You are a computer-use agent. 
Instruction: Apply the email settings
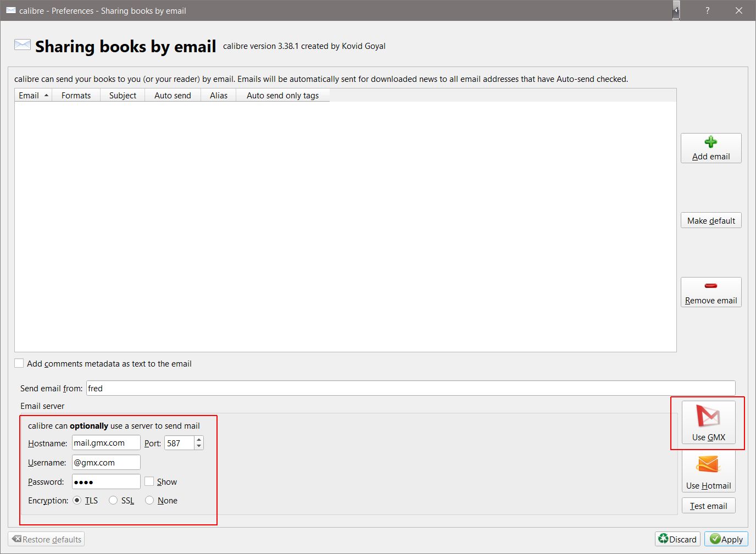click(726, 539)
